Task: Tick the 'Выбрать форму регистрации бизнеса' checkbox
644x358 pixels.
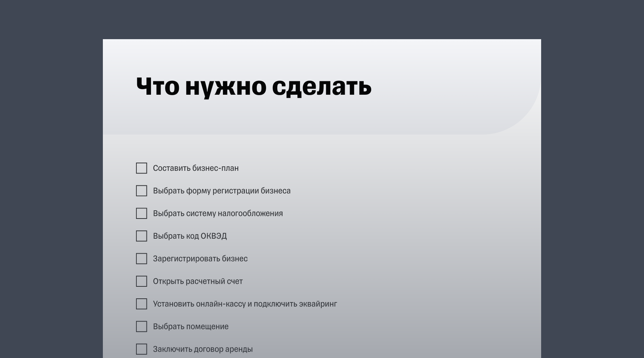Action: point(142,191)
